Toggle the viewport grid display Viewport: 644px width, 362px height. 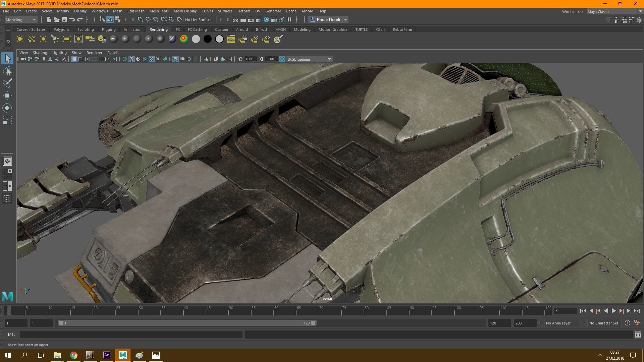(74, 59)
